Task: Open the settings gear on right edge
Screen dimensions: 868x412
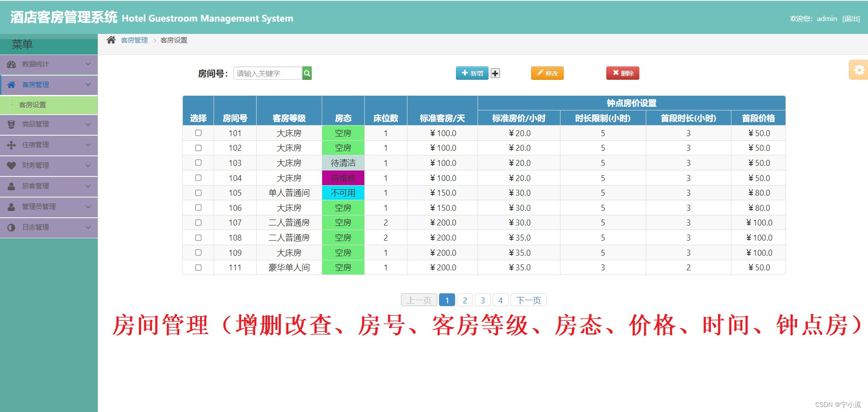Action: 859,70
